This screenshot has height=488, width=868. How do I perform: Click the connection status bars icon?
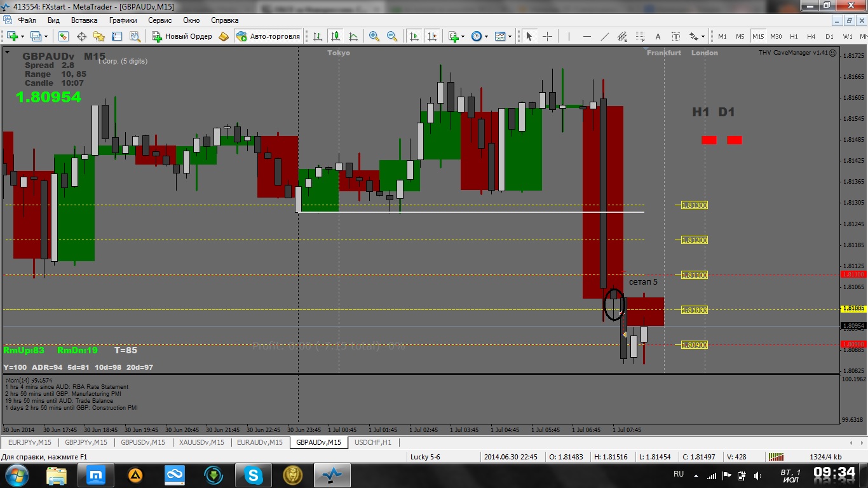pos(775,456)
